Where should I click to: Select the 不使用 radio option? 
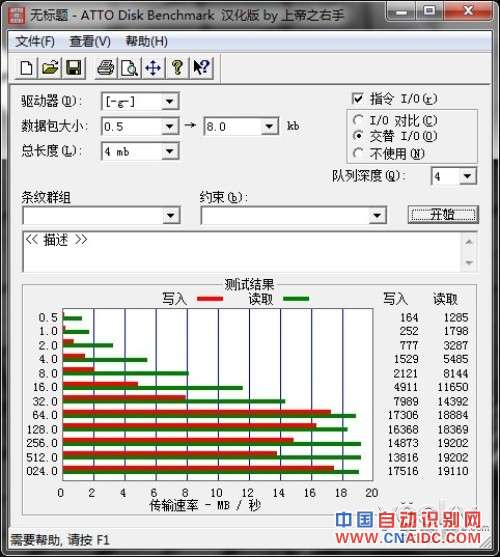click(x=358, y=153)
